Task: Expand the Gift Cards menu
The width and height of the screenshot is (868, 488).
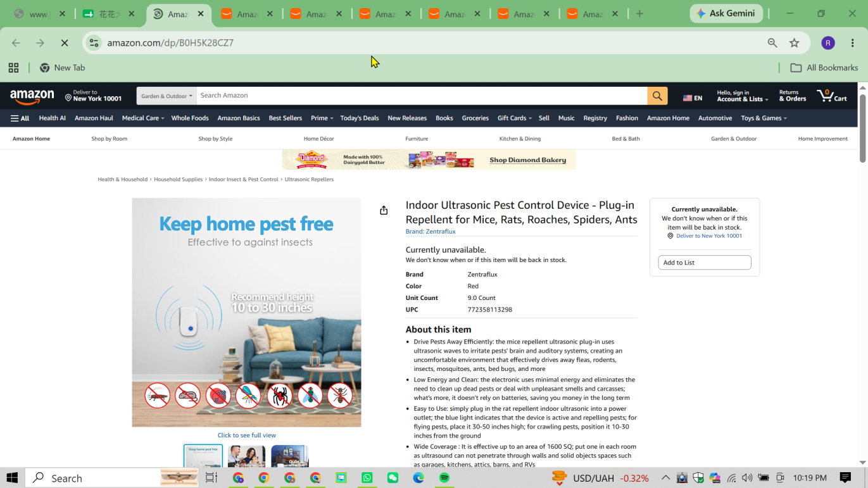Action: click(x=514, y=118)
